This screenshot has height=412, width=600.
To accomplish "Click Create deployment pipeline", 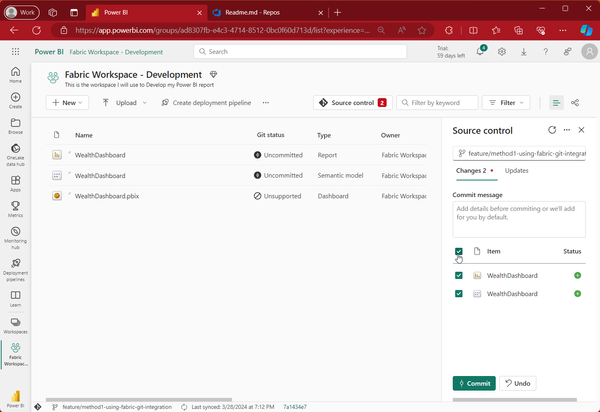I will 206,103.
